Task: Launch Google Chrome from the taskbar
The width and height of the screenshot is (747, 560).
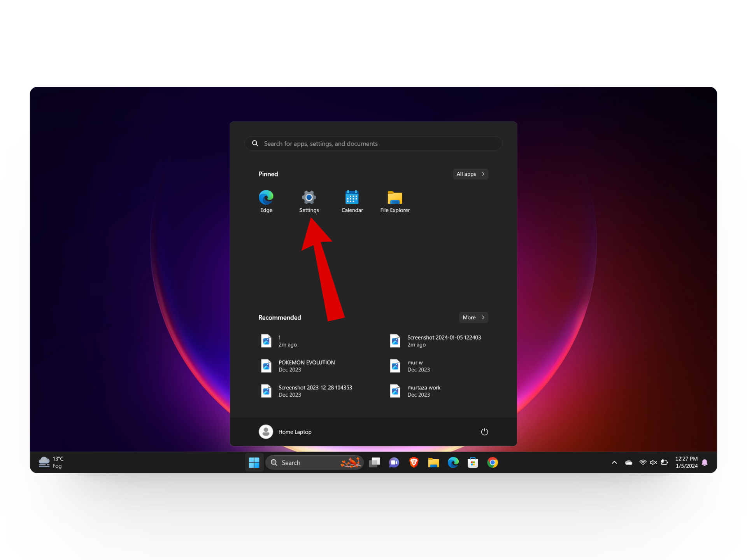Action: click(x=493, y=462)
